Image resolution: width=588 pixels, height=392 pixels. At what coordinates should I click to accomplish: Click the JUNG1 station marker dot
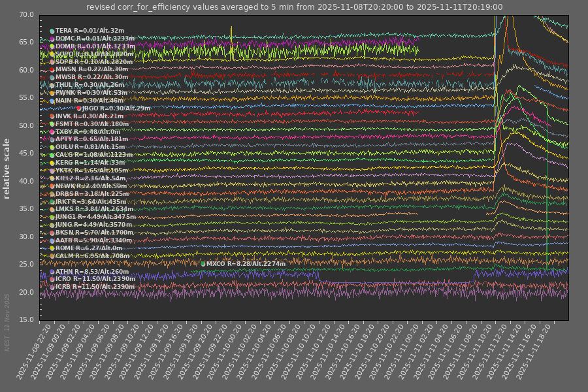(52, 217)
